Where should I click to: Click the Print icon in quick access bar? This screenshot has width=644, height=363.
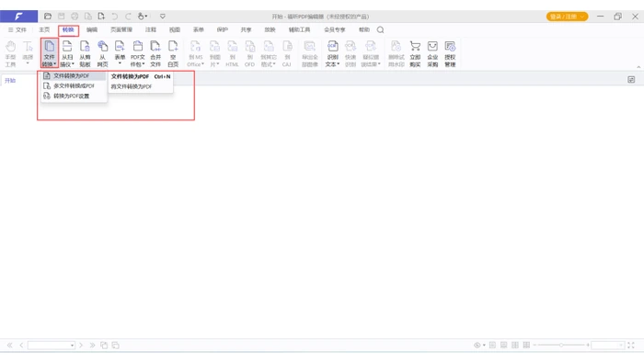75,17
